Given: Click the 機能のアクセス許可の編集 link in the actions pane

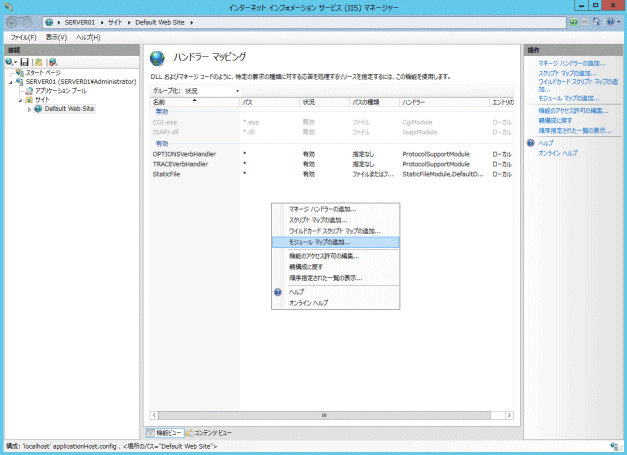Looking at the screenshot, I should (x=573, y=111).
